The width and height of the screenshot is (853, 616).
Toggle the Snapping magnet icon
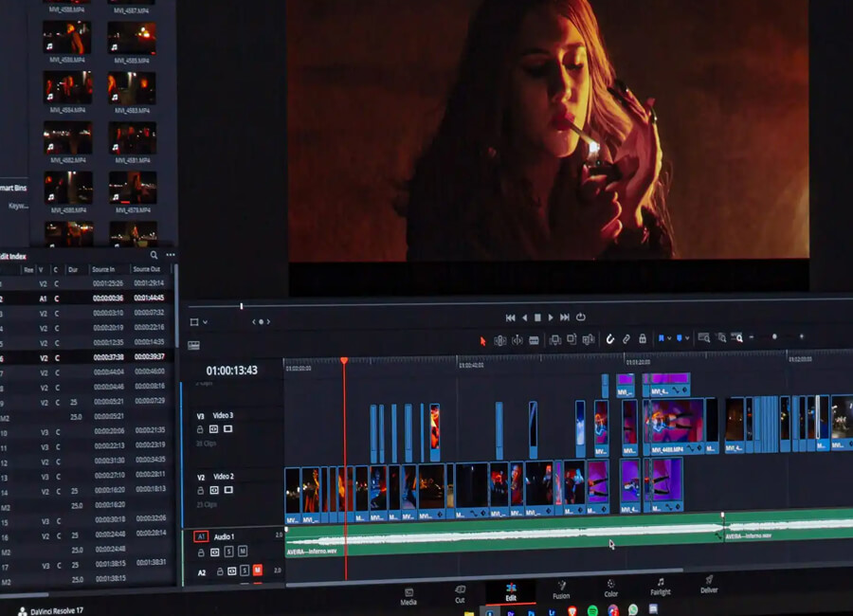[610, 338]
